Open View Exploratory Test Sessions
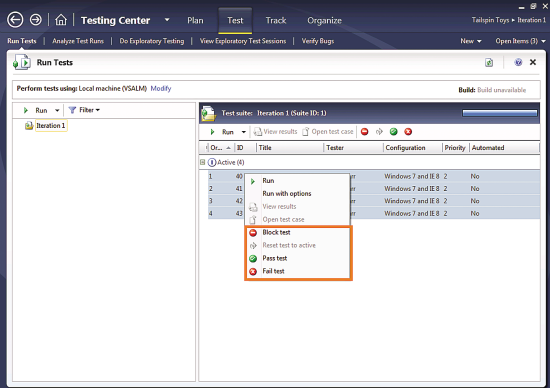 (243, 41)
